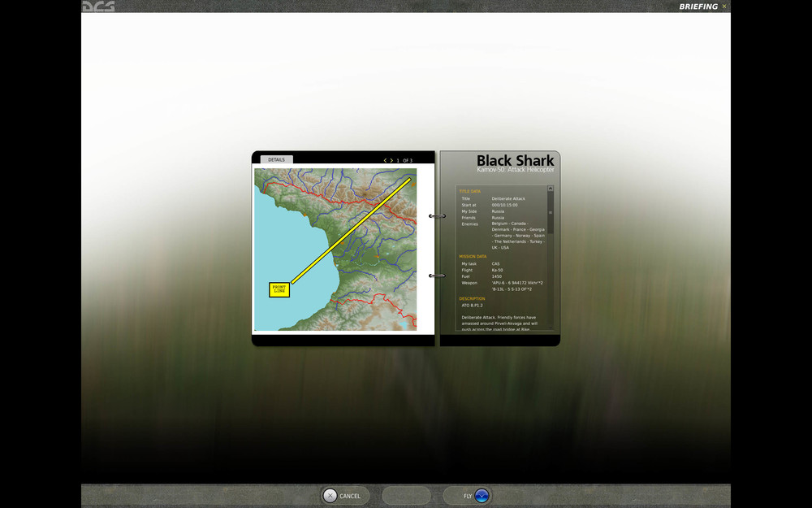
Task: Go to next briefing page arrow
Action: pyautogui.click(x=391, y=161)
